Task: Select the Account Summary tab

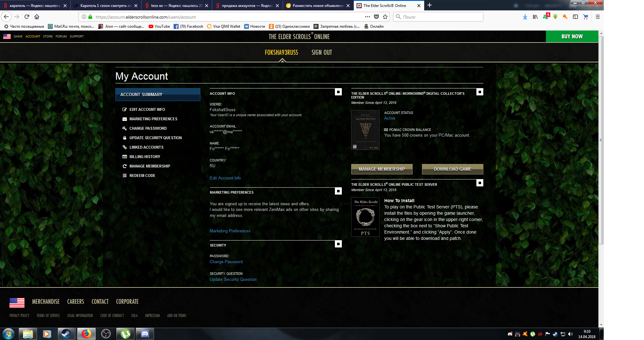Action: 158,94
